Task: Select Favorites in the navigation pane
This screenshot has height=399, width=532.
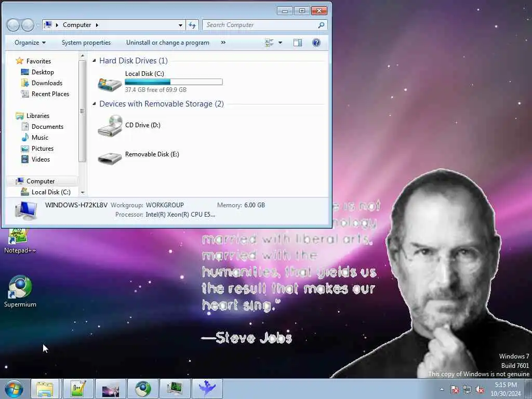Action: point(33,61)
